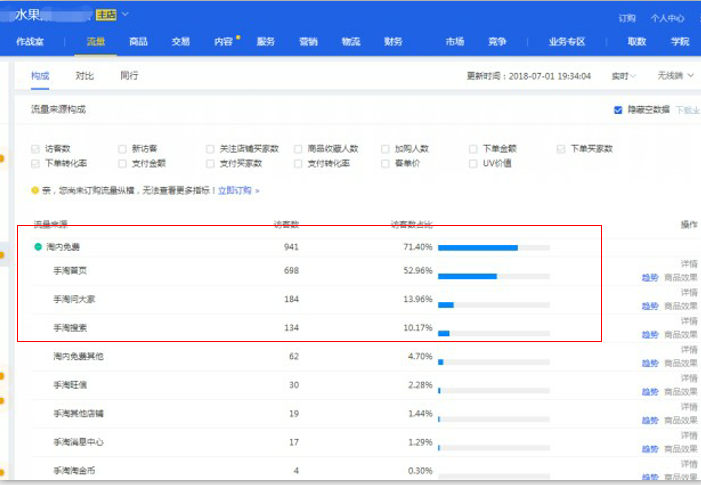Enable the UV价值 checkbox
Image resolution: width=701 pixels, height=485 pixels.
click(x=473, y=163)
